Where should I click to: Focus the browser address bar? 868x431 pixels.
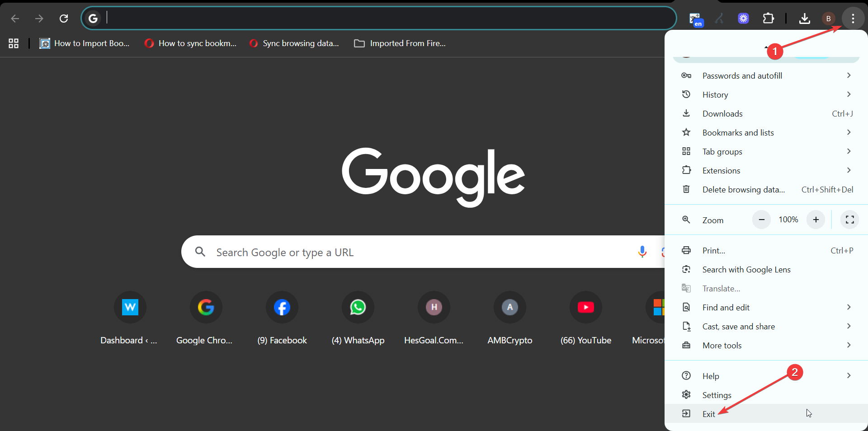click(379, 18)
